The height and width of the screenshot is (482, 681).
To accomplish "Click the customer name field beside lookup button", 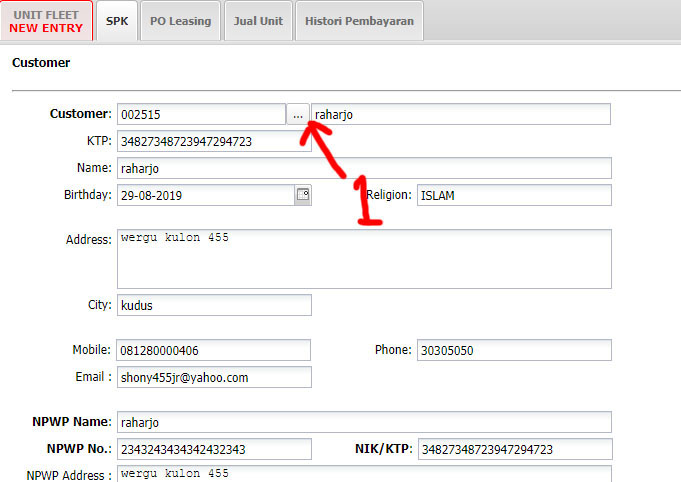I will click(x=460, y=115).
